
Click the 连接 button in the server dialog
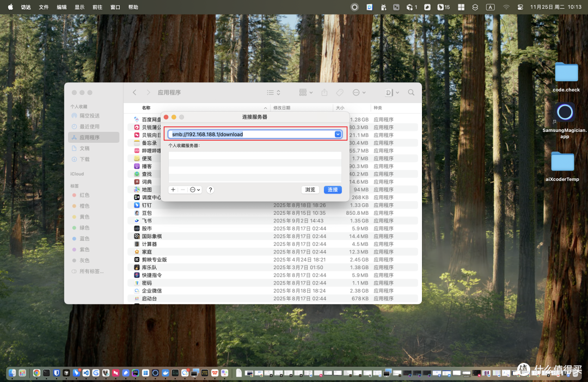pos(333,190)
